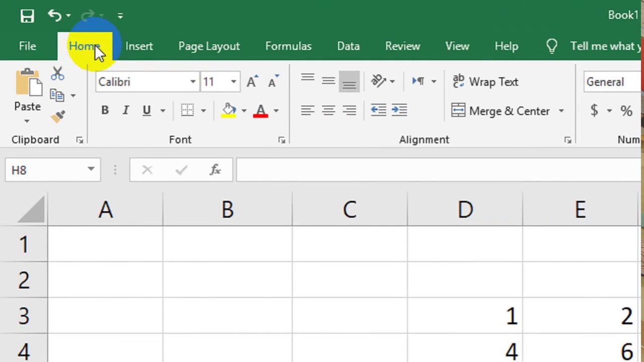Image resolution: width=644 pixels, height=362 pixels.
Task: Open the General number format box
Action: pyautogui.click(x=613, y=82)
